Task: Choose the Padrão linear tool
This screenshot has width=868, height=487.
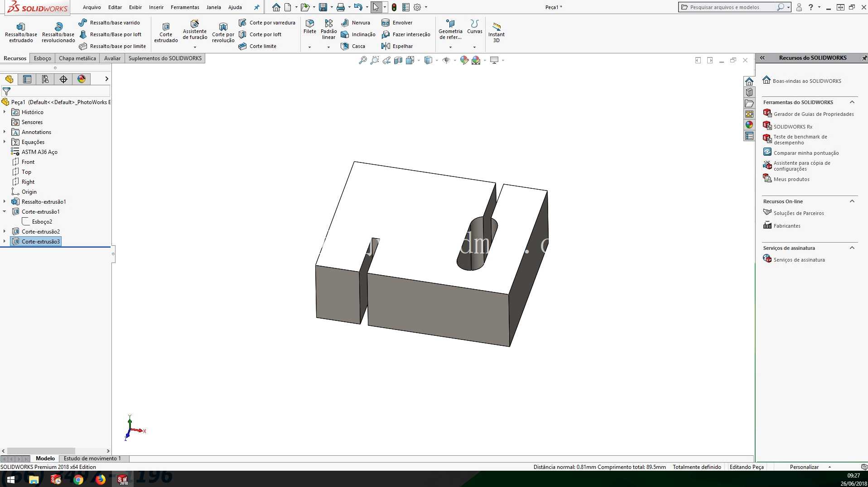Action: pyautogui.click(x=328, y=29)
